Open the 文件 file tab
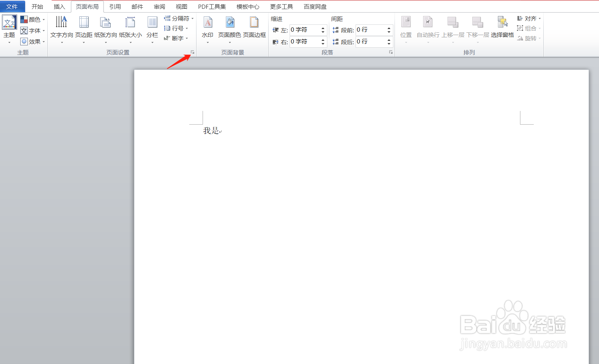Image resolution: width=599 pixels, height=364 pixels. pos(12,6)
